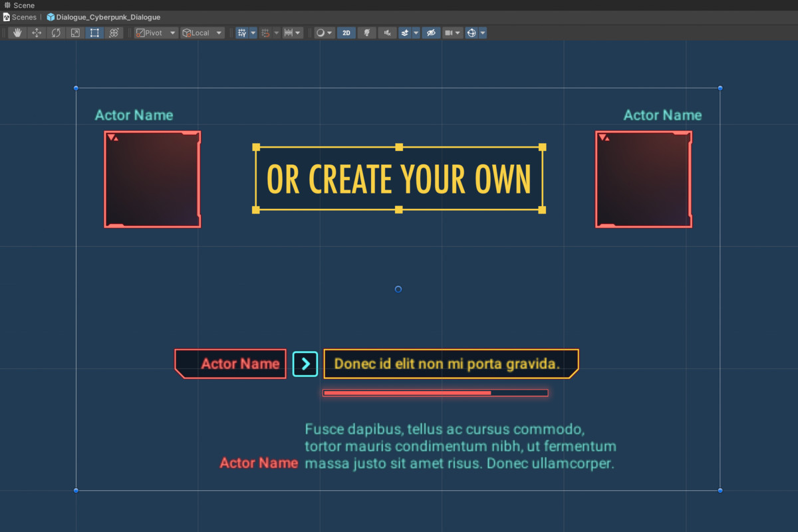Activate the Rect Transform tool

[x=94, y=32]
